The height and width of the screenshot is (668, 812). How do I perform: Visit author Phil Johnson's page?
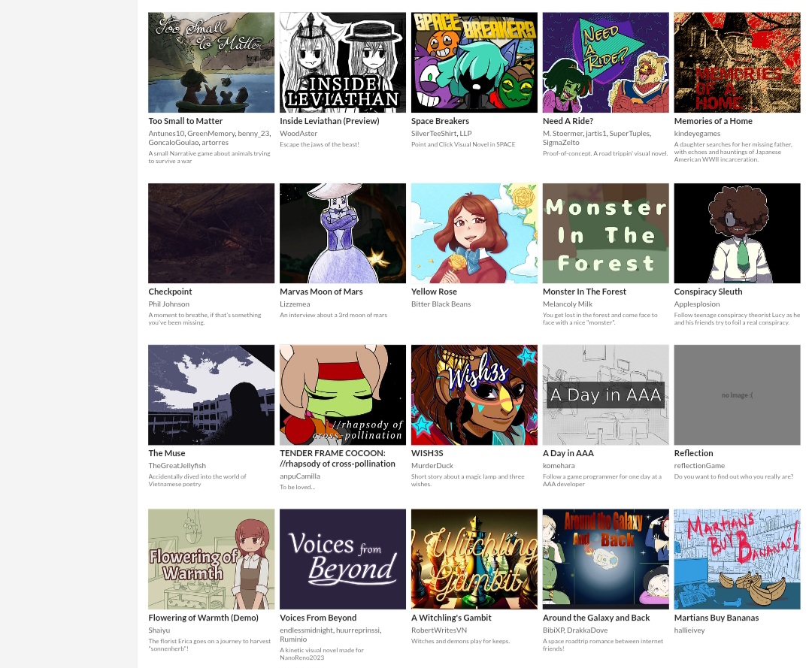click(169, 304)
